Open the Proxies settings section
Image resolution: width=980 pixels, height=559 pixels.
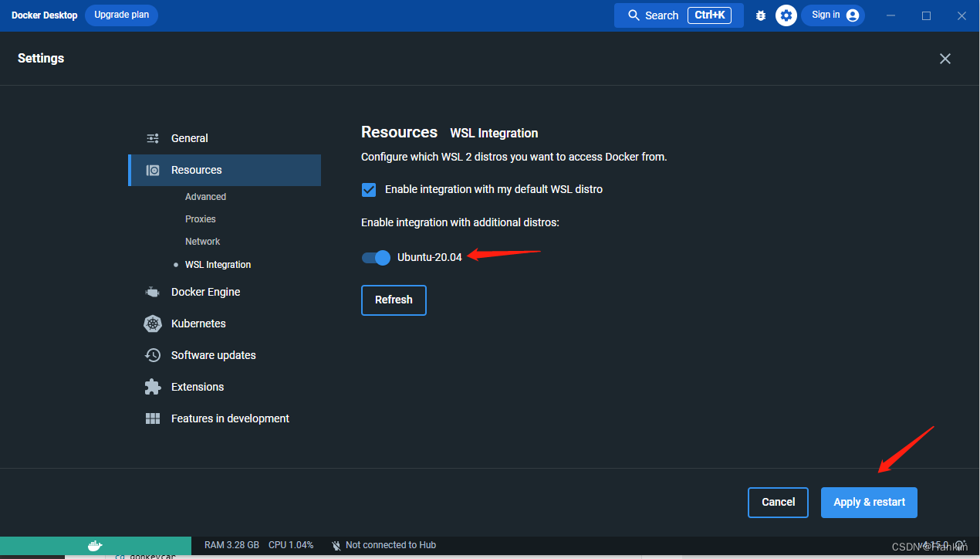coord(200,219)
